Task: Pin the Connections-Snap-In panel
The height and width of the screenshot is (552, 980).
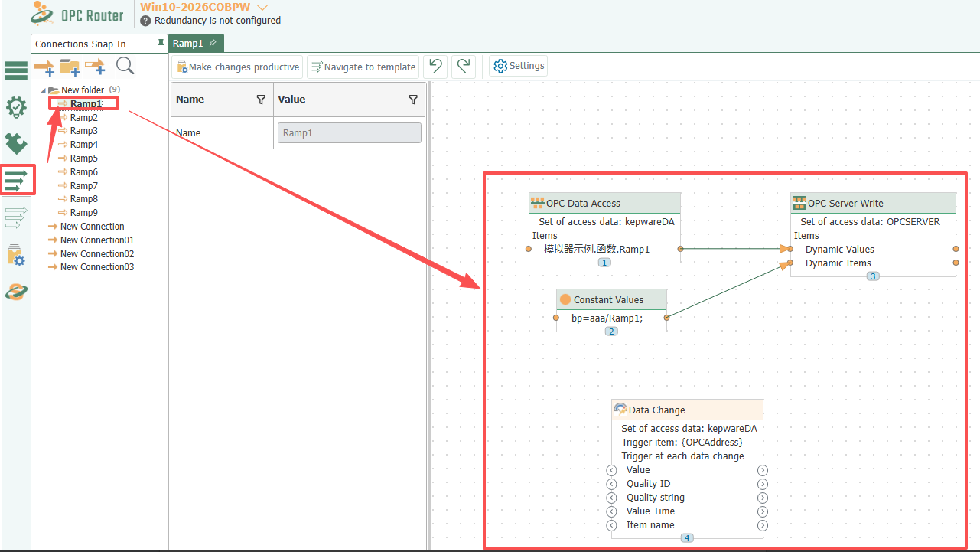Action: 161,44
